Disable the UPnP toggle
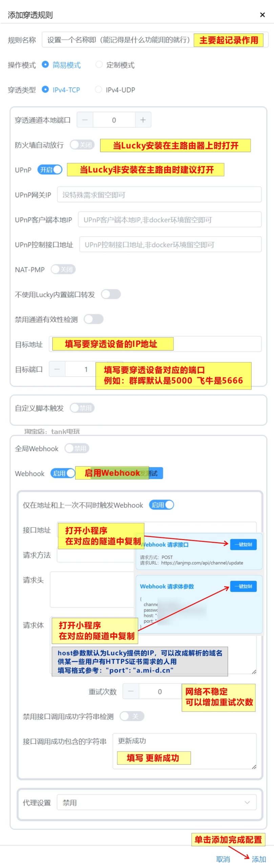The width and height of the screenshot is (274, 868). click(50, 170)
